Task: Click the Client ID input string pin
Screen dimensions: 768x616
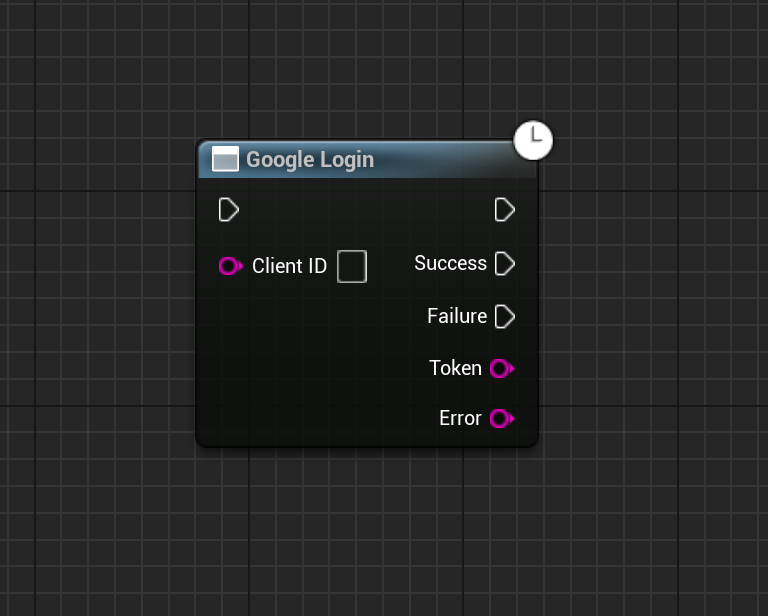Action: click(x=231, y=266)
